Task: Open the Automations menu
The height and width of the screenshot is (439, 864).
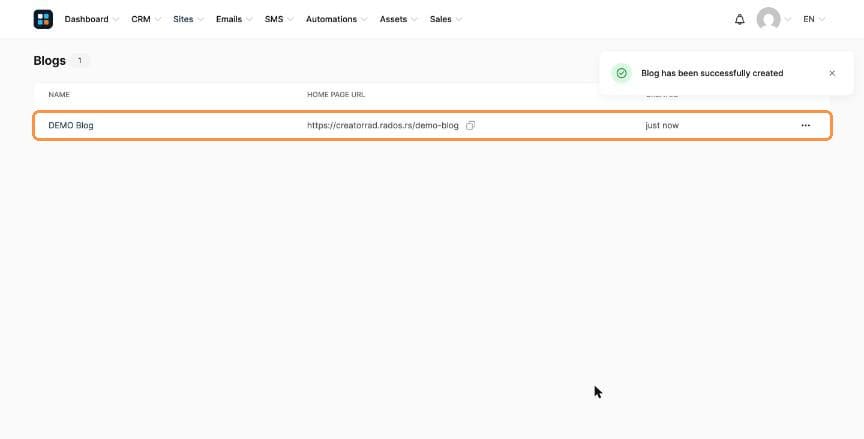Action: pos(331,19)
